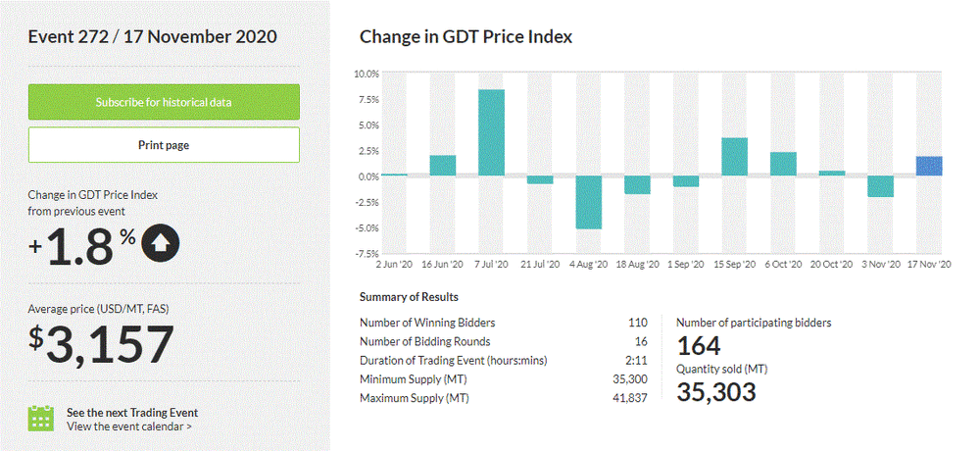Select the See the next Trading Event text

pyautogui.click(x=132, y=413)
